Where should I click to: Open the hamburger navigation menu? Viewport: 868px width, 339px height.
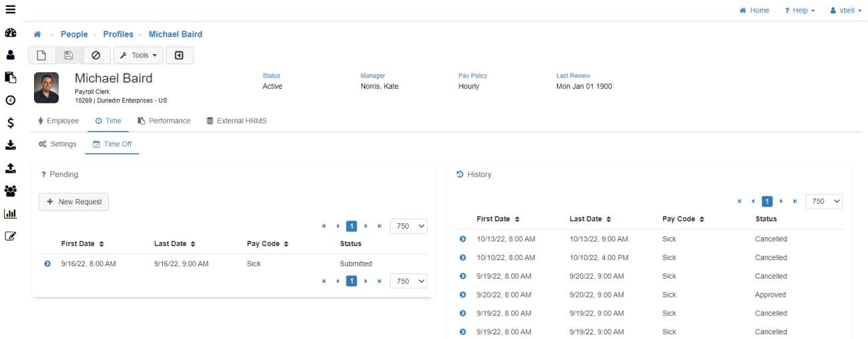[x=10, y=9]
